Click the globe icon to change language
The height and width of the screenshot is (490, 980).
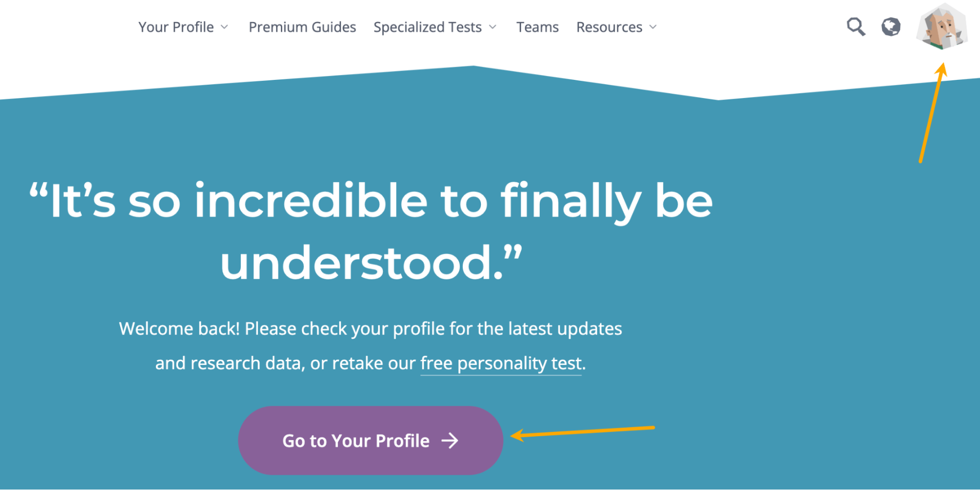(x=890, y=27)
